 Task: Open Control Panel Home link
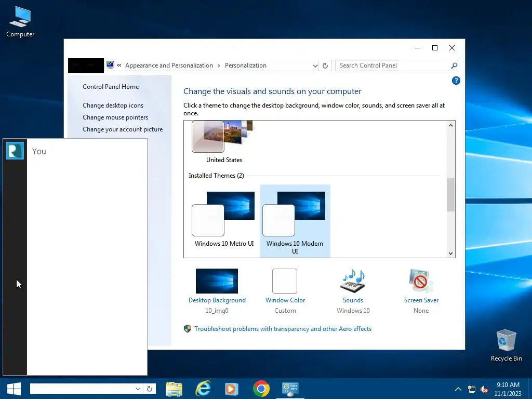(111, 87)
